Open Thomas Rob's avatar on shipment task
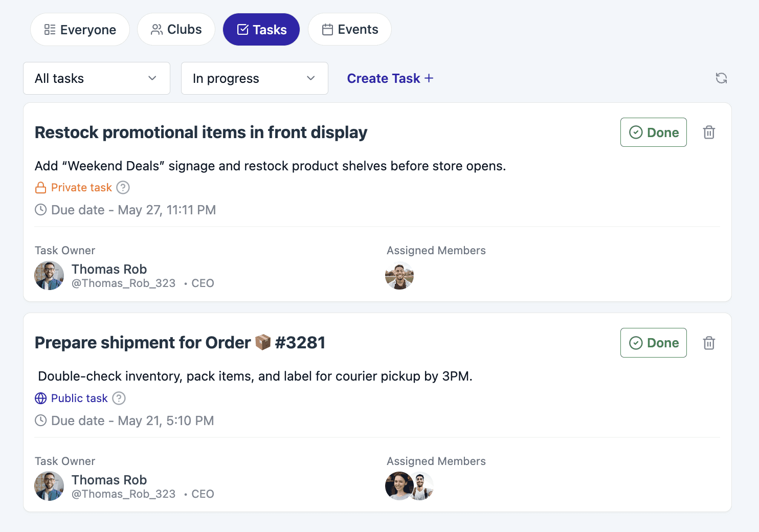759x532 pixels. click(x=49, y=486)
